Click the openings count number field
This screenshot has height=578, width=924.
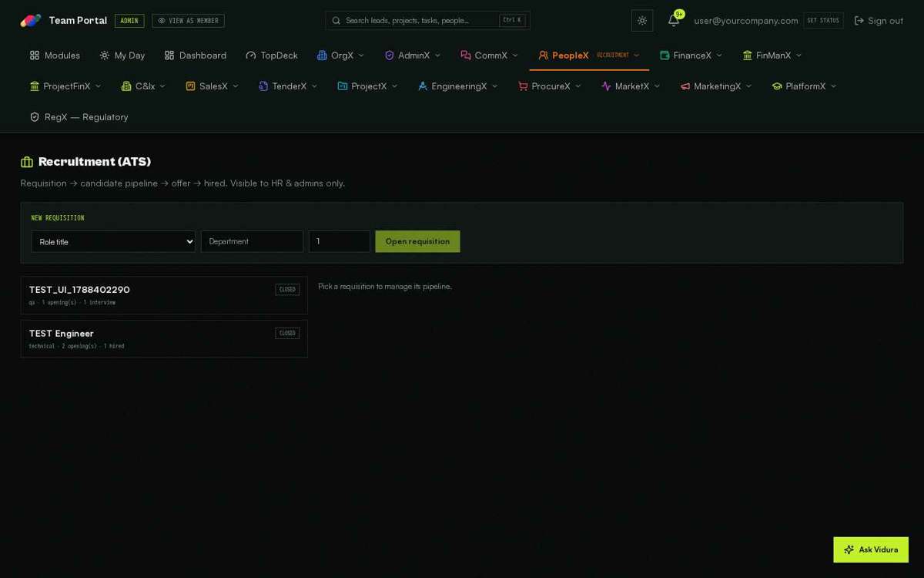click(x=340, y=241)
